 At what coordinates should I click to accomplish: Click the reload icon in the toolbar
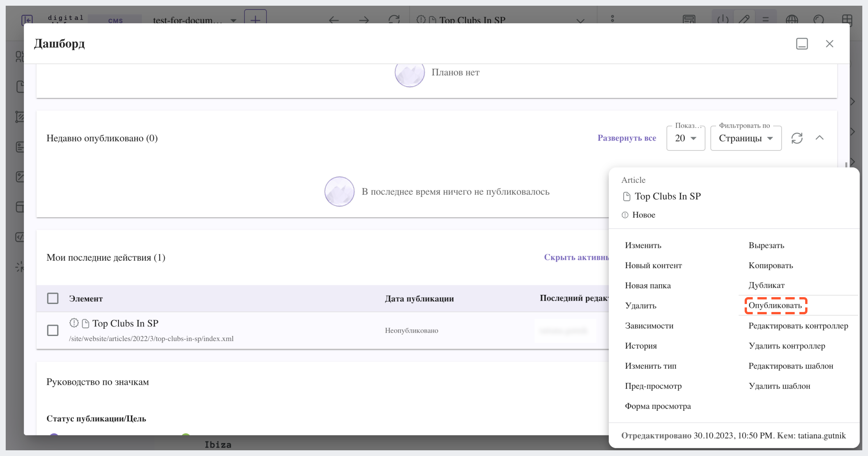(x=394, y=19)
